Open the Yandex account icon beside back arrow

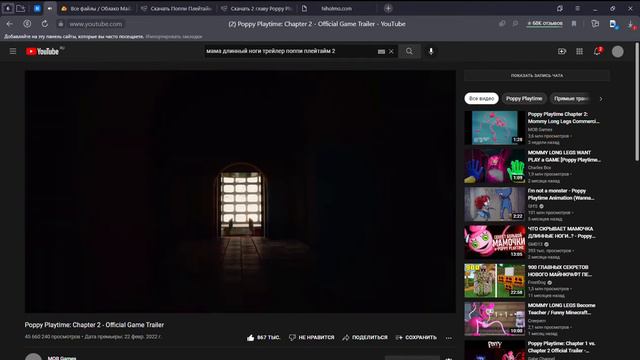click(27, 24)
